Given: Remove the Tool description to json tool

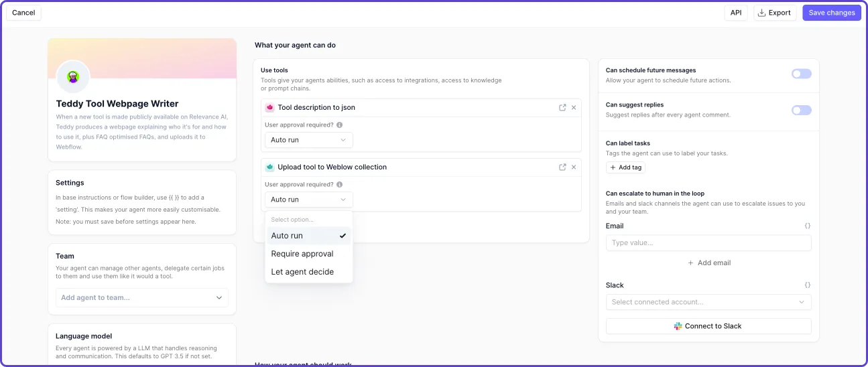Looking at the screenshot, I should click(x=574, y=107).
